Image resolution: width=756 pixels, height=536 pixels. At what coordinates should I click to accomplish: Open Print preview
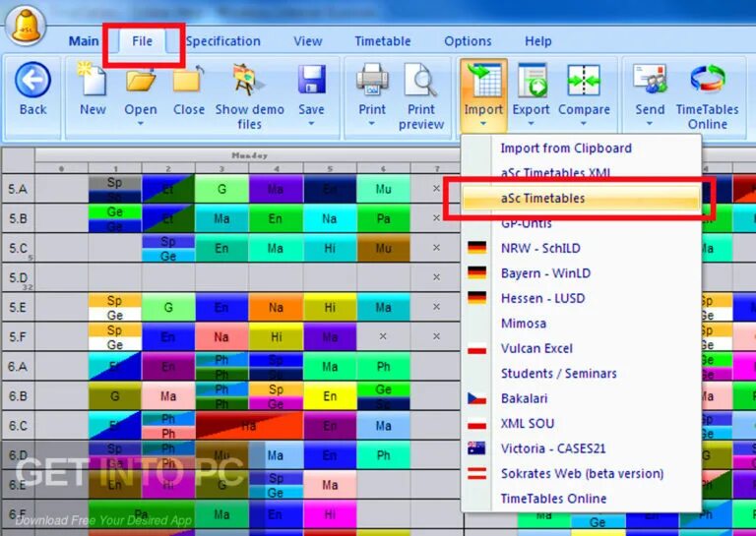pyautogui.click(x=421, y=96)
